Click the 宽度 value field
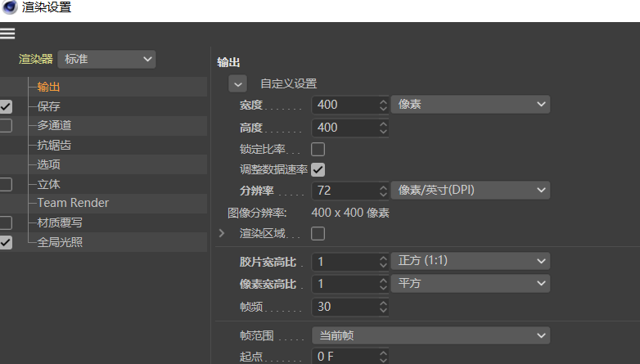640x364 pixels. click(x=344, y=105)
